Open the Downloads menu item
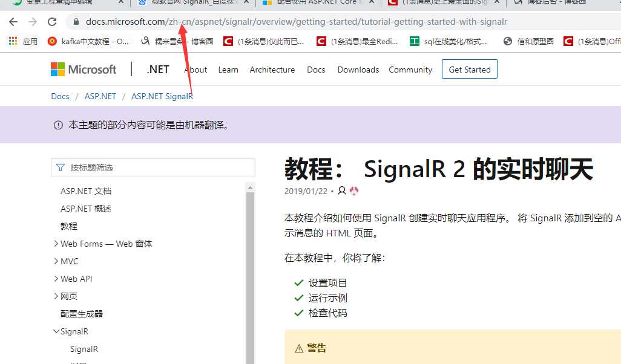621x364 pixels. (358, 70)
